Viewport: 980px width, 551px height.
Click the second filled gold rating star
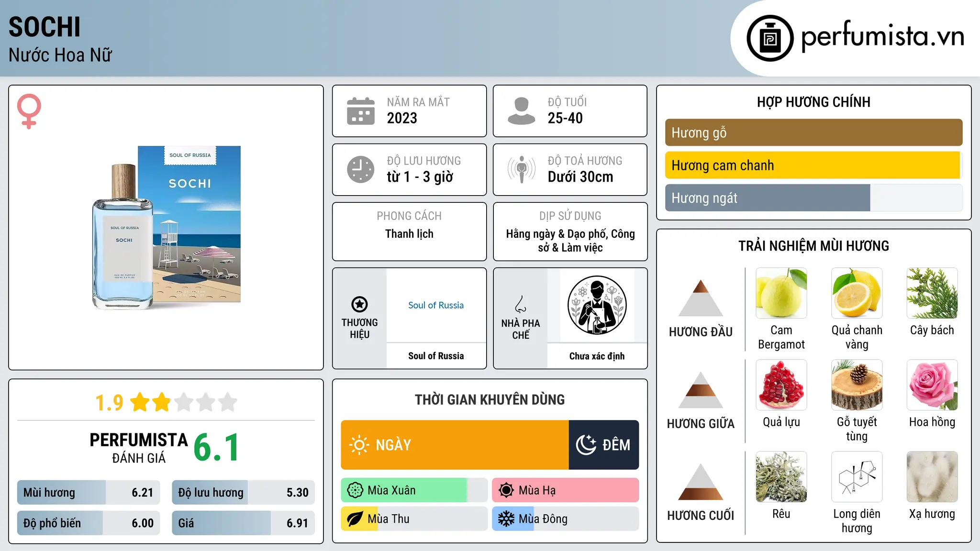pyautogui.click(x=162, y=402)
